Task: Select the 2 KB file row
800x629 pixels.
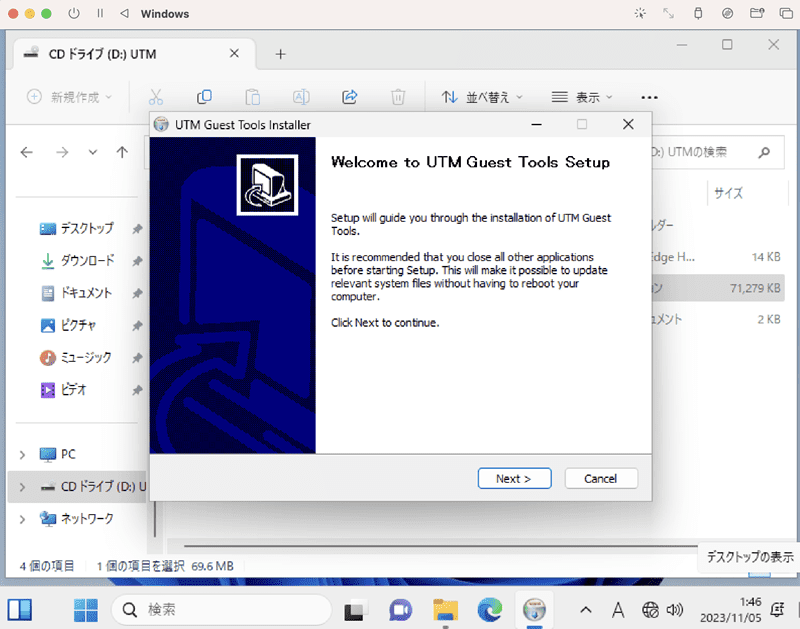Action: (x=718, y=319)
